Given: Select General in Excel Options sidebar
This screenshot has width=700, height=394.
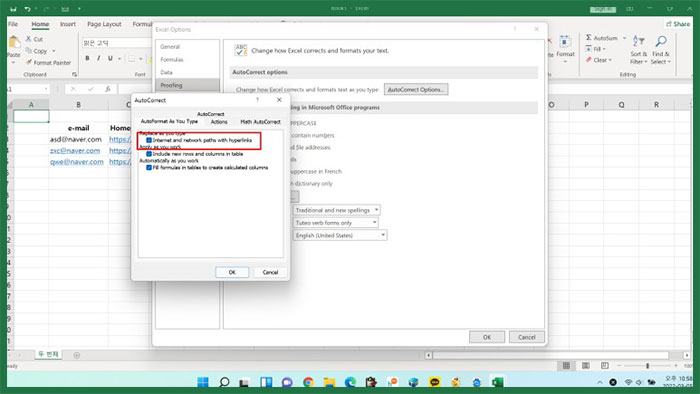Looking at the screenshot, I should (188, 46).
